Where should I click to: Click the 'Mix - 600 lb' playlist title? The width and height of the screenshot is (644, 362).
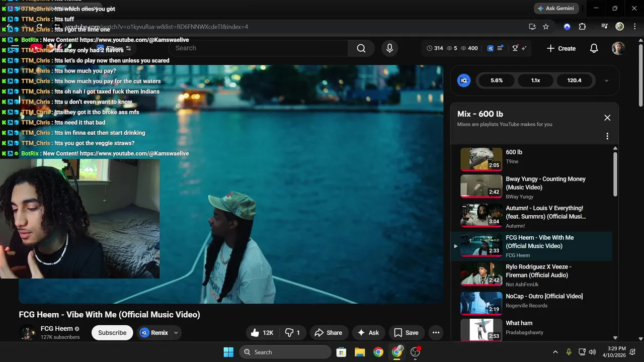[480, 114]
